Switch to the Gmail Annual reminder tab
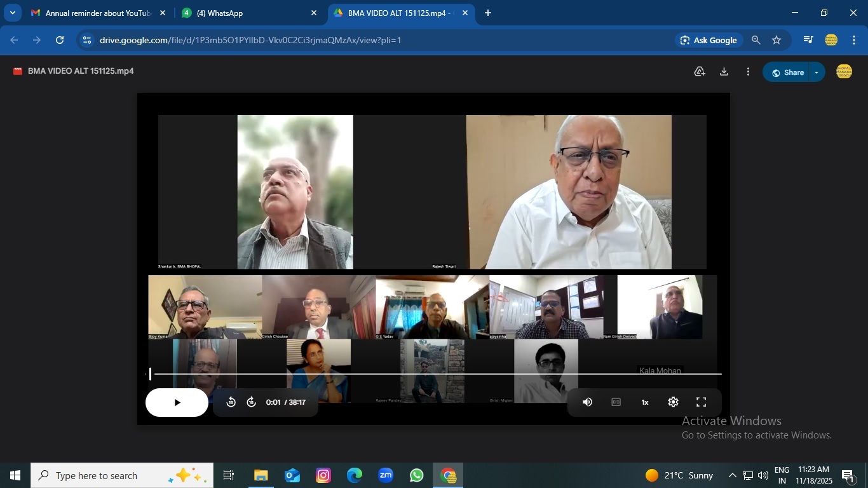 [x=97, y=13]
